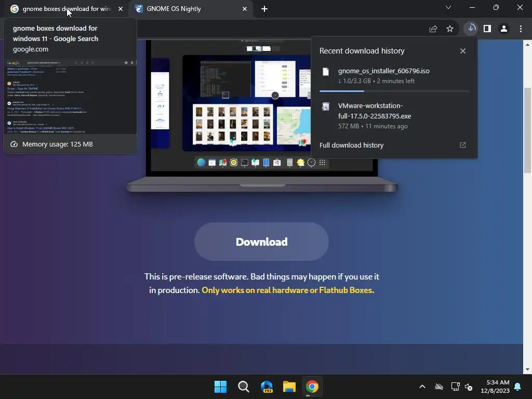The width and height of the screenshot is (532, 399).
Task: Click the "Only works on real hardware or Flathub Boxes" text
Action: coord(288,290)
